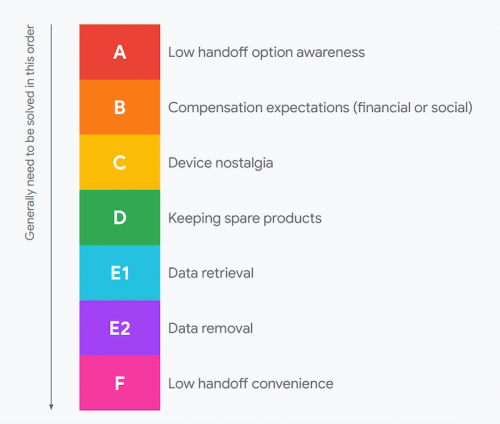Click the vertical 'Generally need to be solved' caption

30,132
